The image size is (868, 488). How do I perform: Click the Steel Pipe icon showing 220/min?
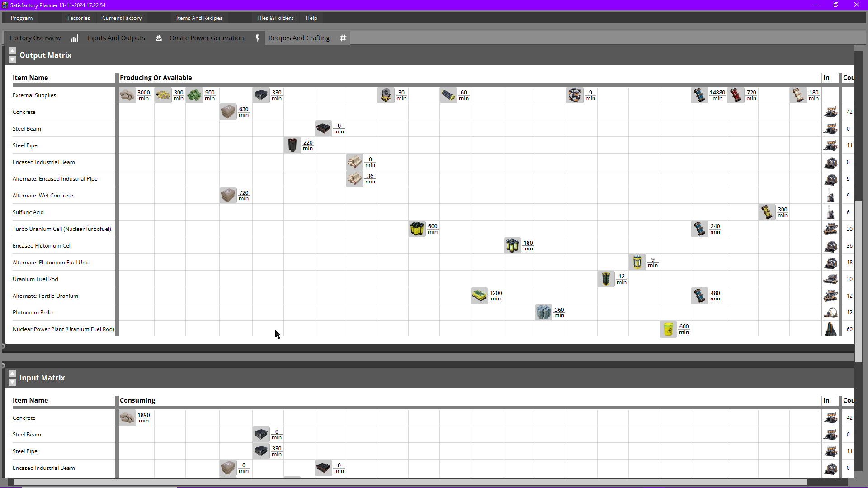coord(292,145)
